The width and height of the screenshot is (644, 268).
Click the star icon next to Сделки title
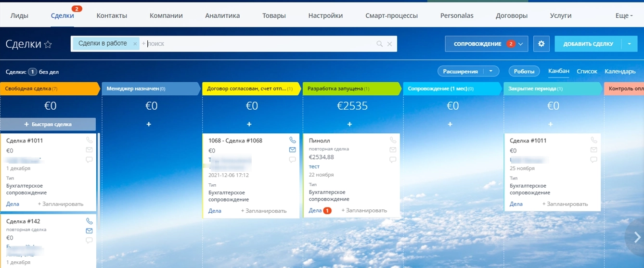[x=48, y=44]
